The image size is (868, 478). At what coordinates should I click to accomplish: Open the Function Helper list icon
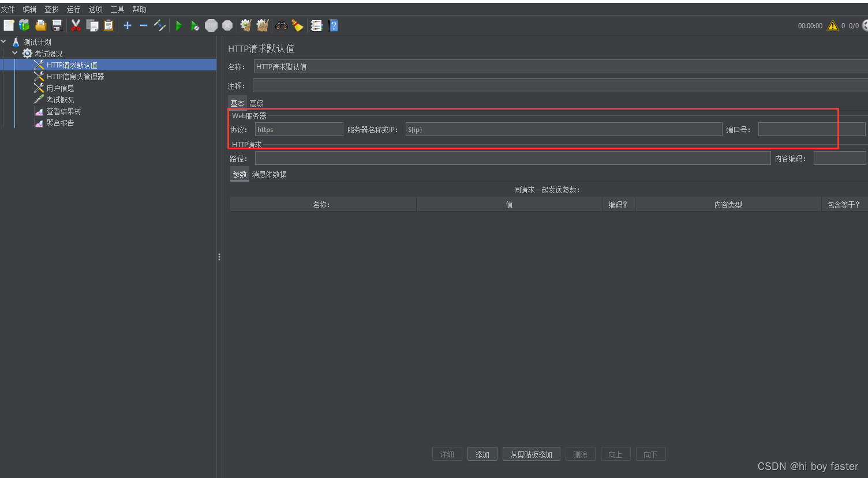316,25
